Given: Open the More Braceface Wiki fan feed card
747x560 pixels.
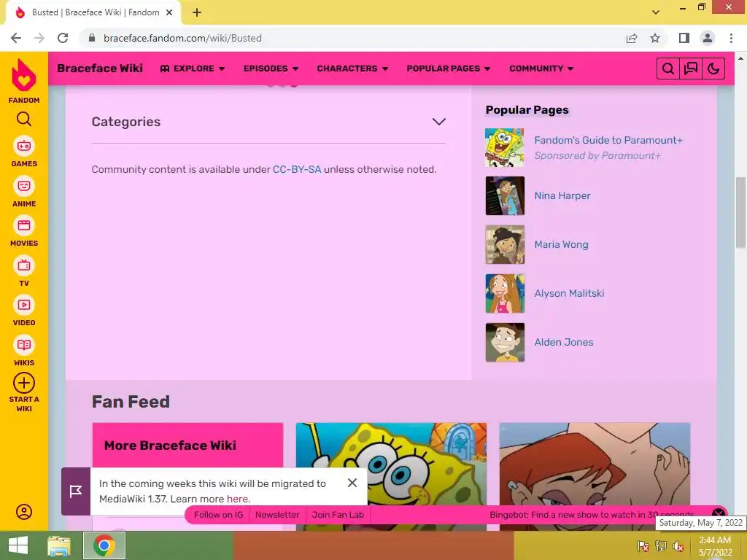Looking at the screenshot, I should point(187,446).
